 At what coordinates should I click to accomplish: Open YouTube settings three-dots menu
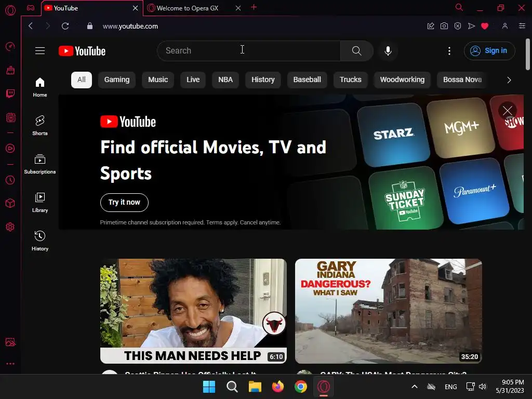tap(449, 51)
